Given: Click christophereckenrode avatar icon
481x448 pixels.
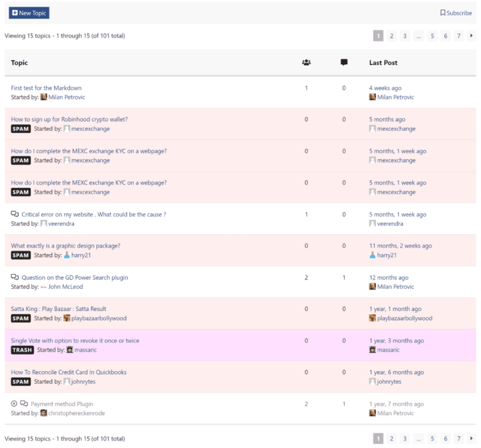Looking at the screenshot, I should click(x=43, y=413).
